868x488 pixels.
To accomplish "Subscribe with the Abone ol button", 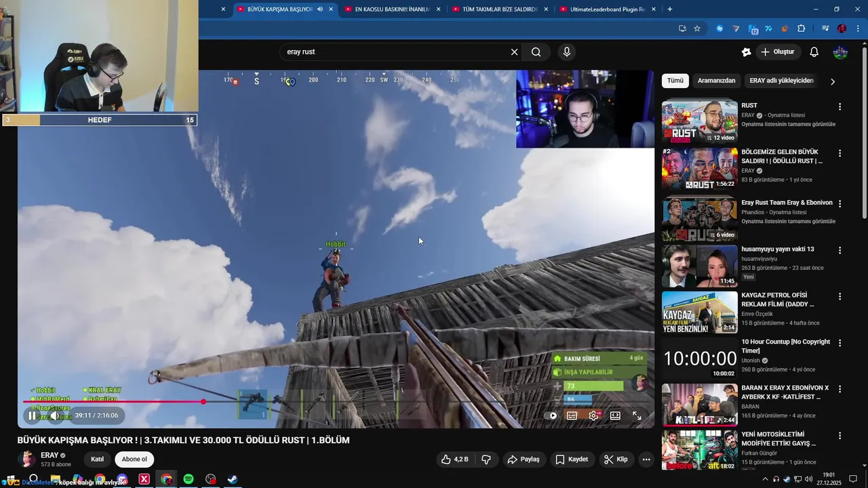I will click(134, 459).
